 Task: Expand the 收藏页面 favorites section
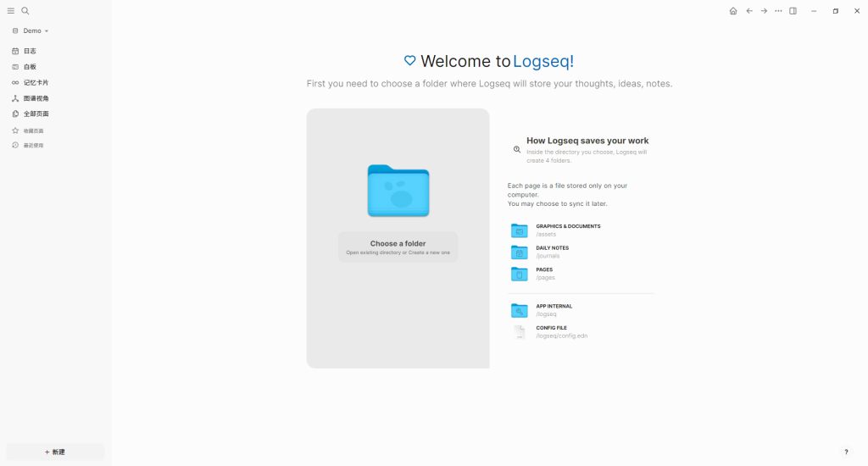(x=33, y=130)
